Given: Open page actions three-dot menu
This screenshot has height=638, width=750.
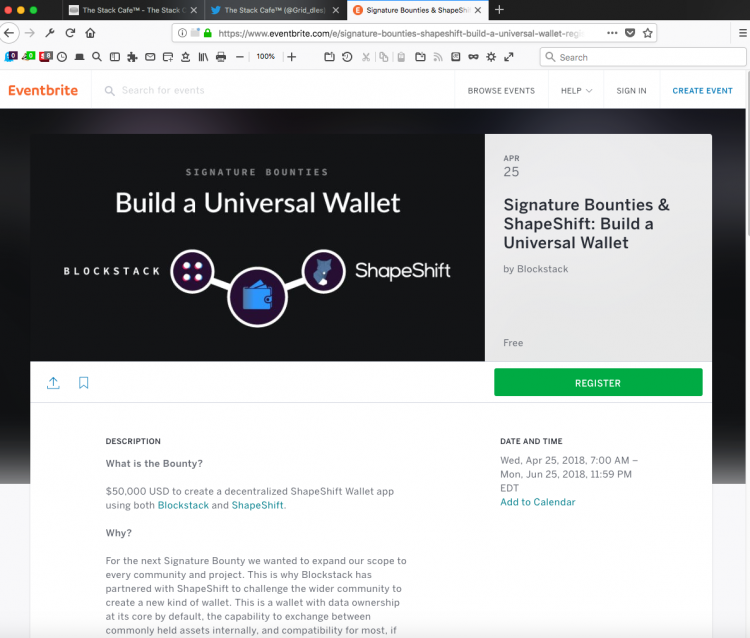Looking at the screenshot, I should pyautogui.click(x=612, y=33).
